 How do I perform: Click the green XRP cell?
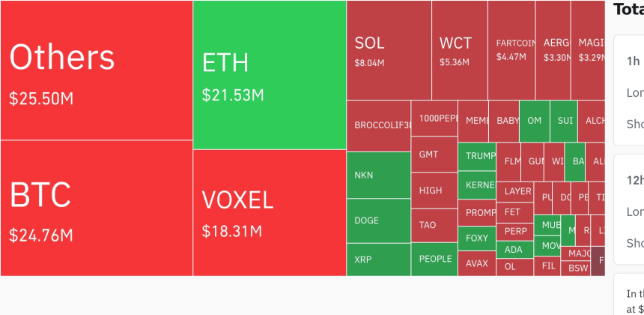point(378,259)
